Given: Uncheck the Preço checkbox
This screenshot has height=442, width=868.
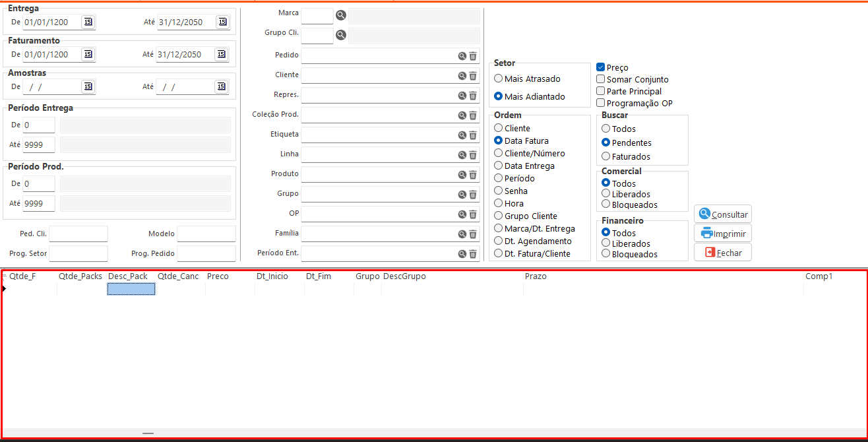Looking at the screenshot, I should pyautogui.click(x=601, y=67).
